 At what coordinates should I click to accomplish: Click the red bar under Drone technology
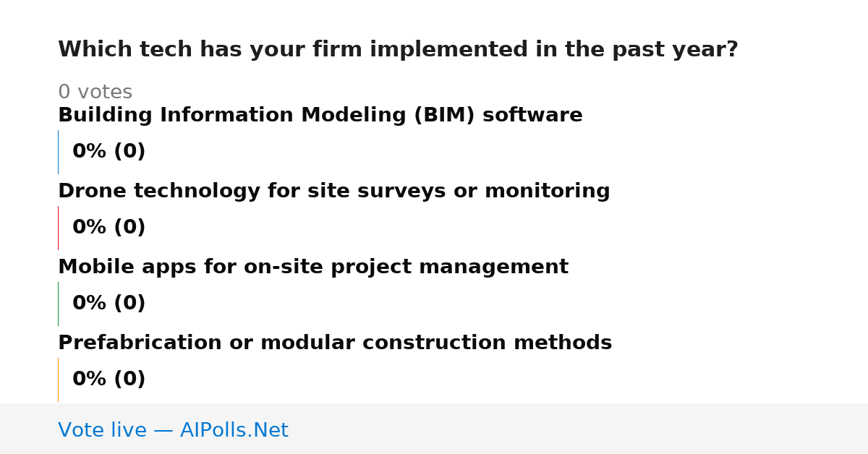pyautogui.click(x=58, y=228)
